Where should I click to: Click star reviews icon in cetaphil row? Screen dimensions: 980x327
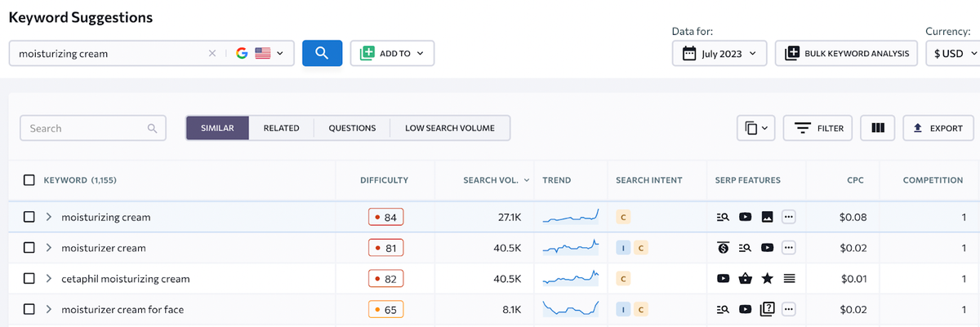[x=767, y=278]
